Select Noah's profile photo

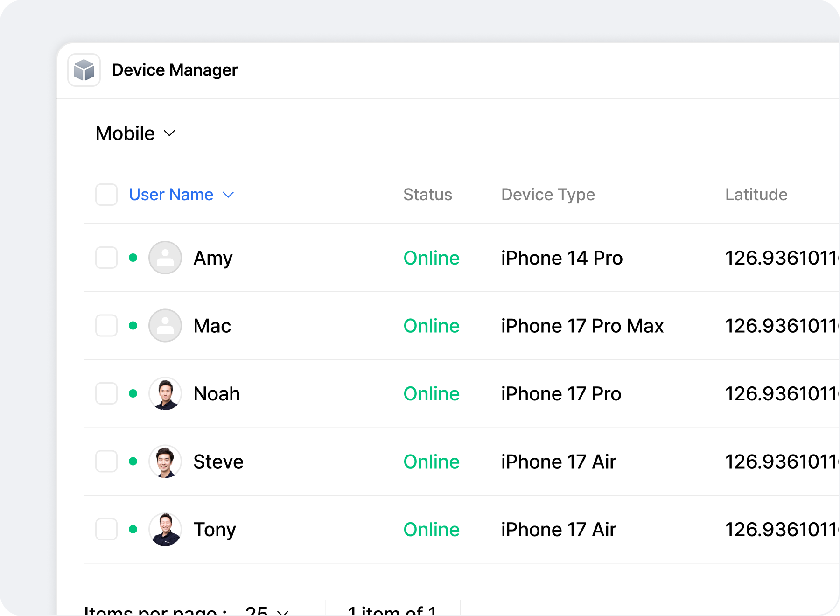click(165, 393)
